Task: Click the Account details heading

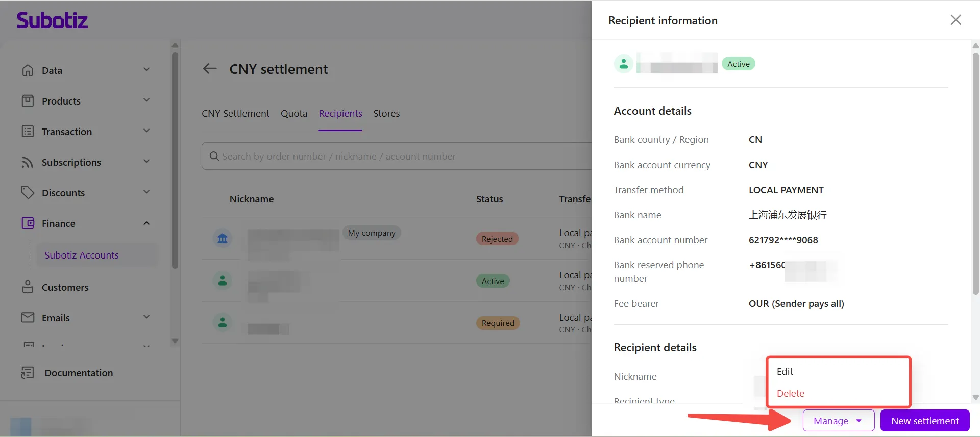Action: (652, 111)
